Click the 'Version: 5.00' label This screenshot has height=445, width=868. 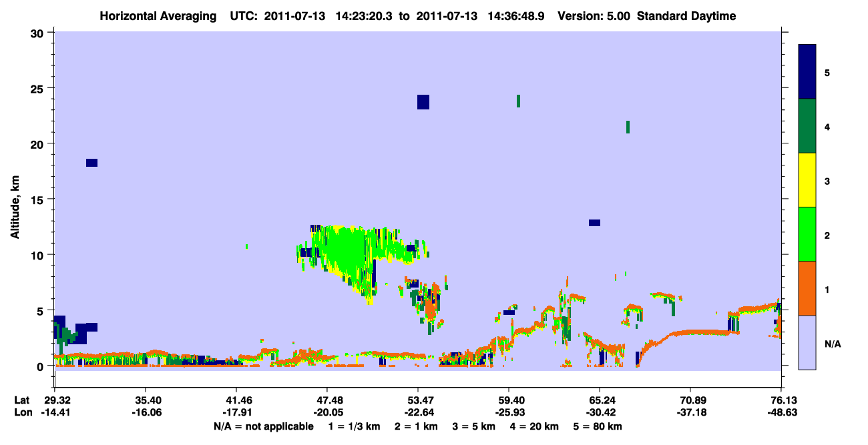[x=595, y=16]
